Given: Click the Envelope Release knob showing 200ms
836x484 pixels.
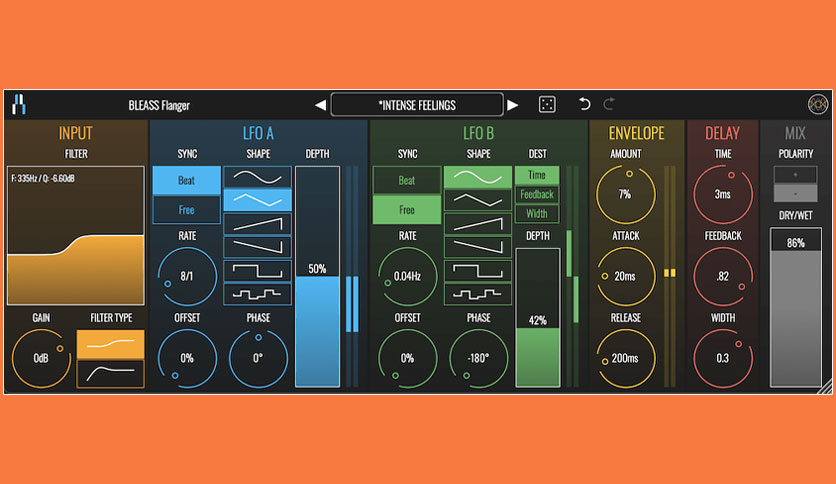Looking at the screenshot, I should click(x=625, y=358).
